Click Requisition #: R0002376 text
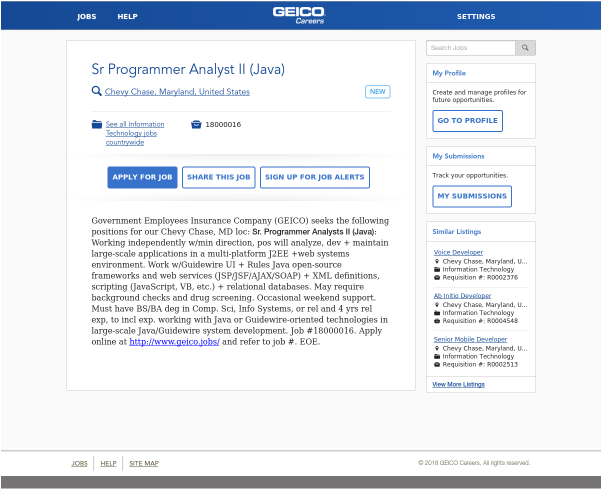This screenshot has width=601, height=489. click(480, 277)
